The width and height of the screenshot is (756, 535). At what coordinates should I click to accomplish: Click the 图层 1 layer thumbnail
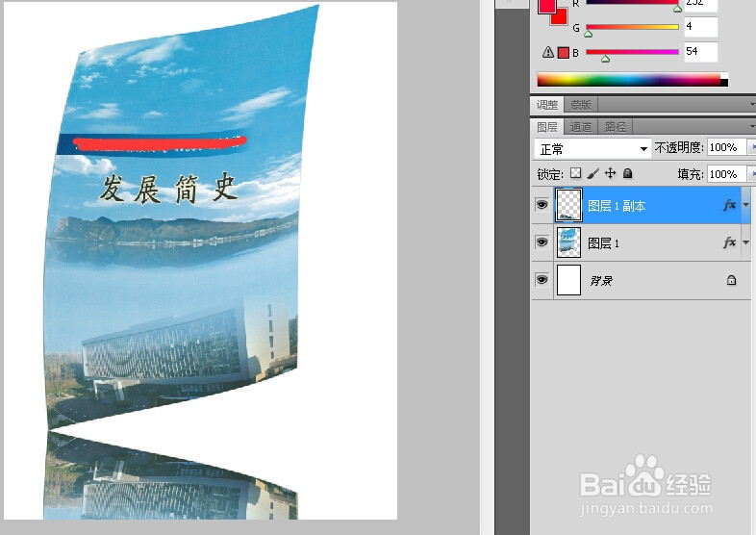[x=569, y=242]
